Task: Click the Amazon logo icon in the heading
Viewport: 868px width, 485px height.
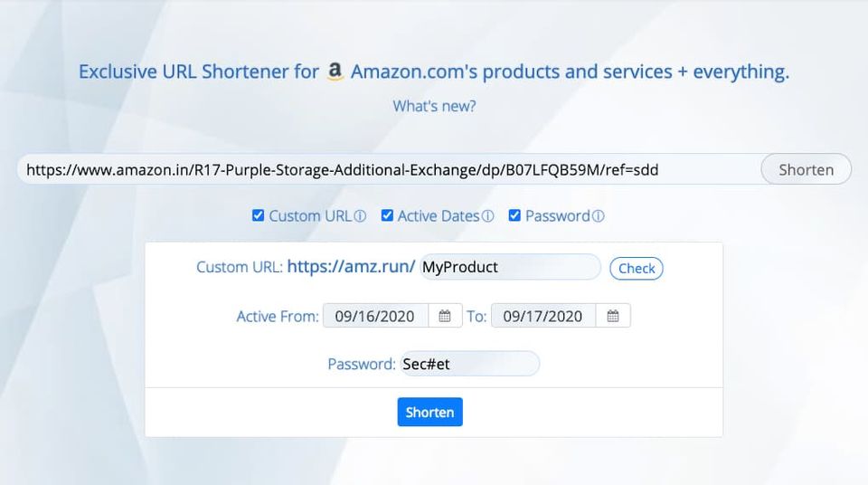Action: 335,71
